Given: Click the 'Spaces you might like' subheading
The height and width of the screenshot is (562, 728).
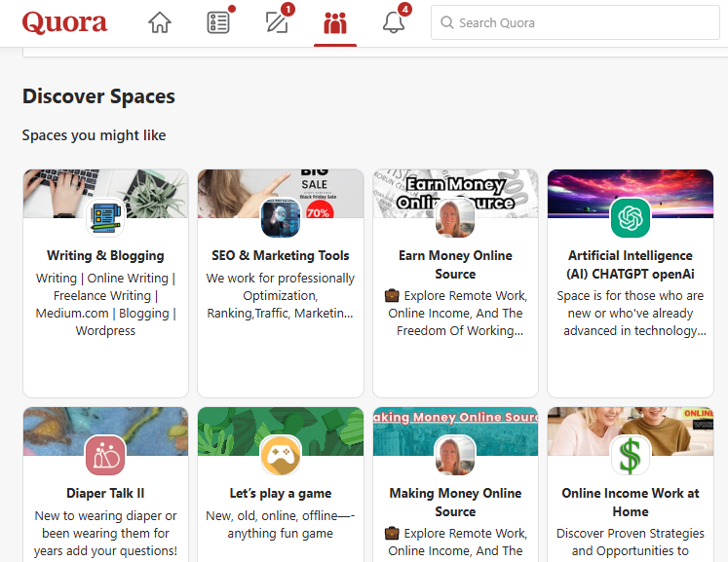Looking at the screenshot, I should coord(94,135).
